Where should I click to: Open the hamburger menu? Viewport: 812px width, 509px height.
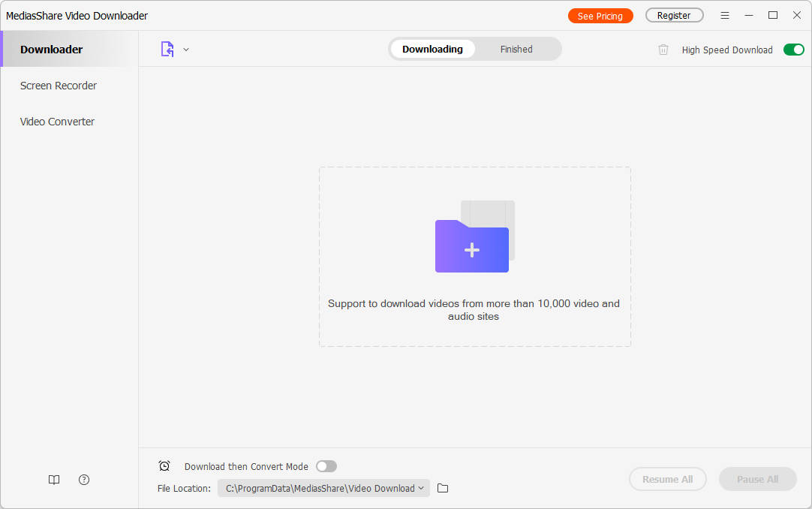[x=724, y=14]
